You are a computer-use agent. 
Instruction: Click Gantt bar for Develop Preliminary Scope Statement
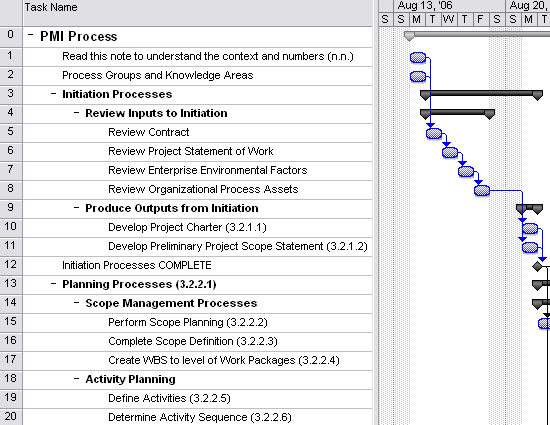click(530, 248)
